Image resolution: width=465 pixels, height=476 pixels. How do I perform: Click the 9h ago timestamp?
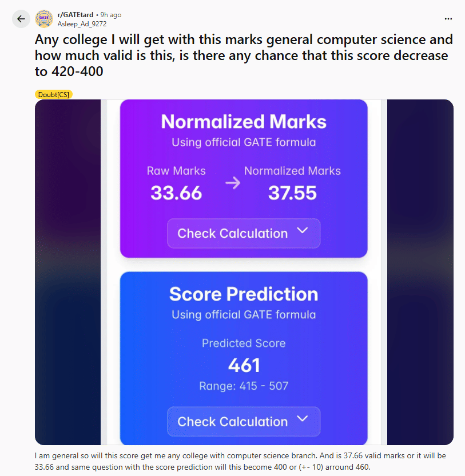pos(110,14)
